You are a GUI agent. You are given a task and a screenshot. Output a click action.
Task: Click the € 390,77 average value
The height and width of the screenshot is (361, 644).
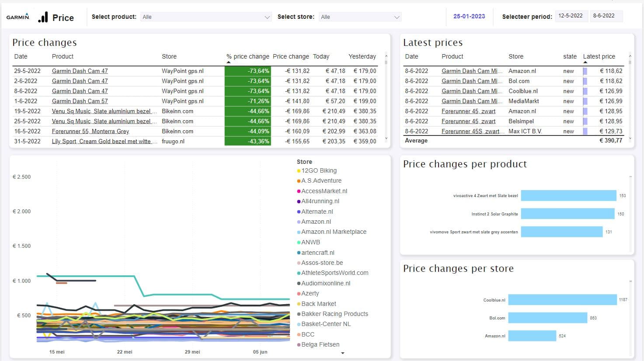pyautogui.click(x=611, y=140)
